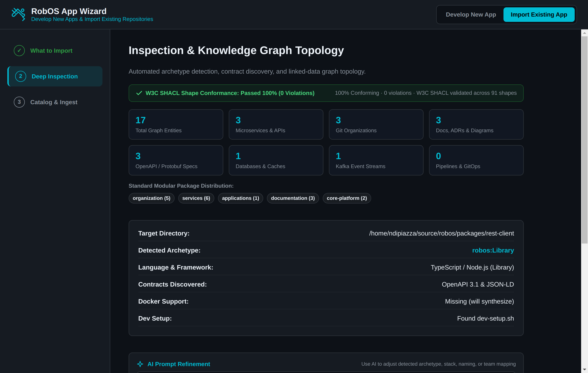Screen dimensions: 588x373
Task: Click the Git Organizations card
Action: pyautogui.click(x=376, y=124)
